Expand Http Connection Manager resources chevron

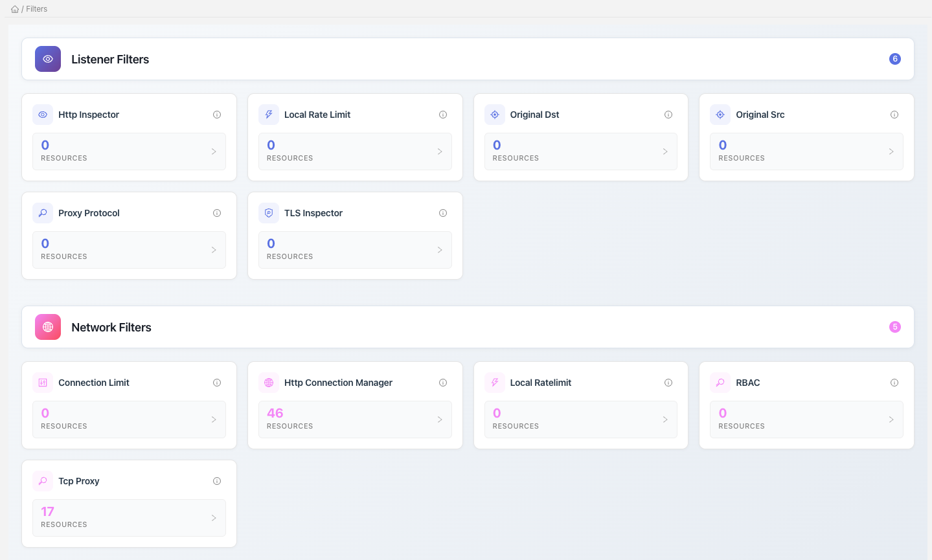(440, 420)
